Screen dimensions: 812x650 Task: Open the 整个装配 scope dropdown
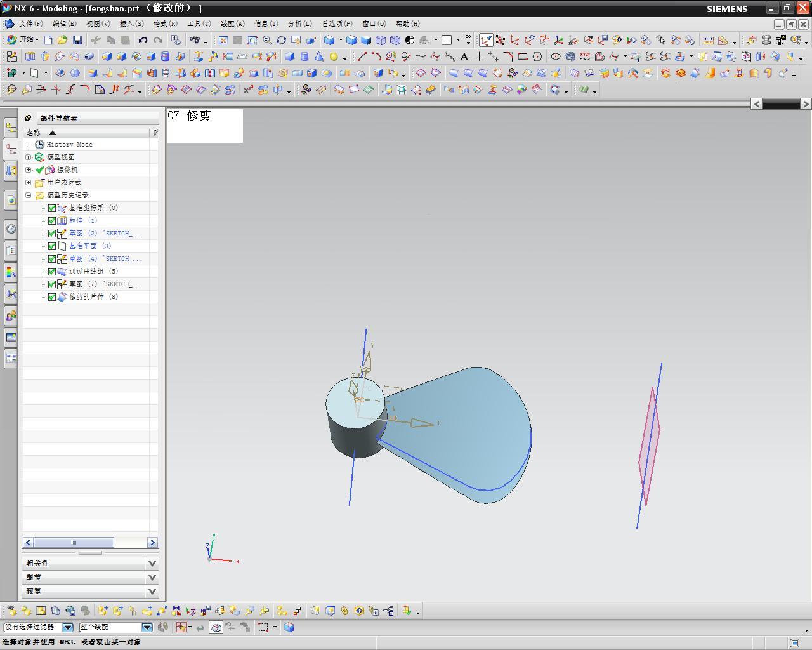(x=147, y=627)
